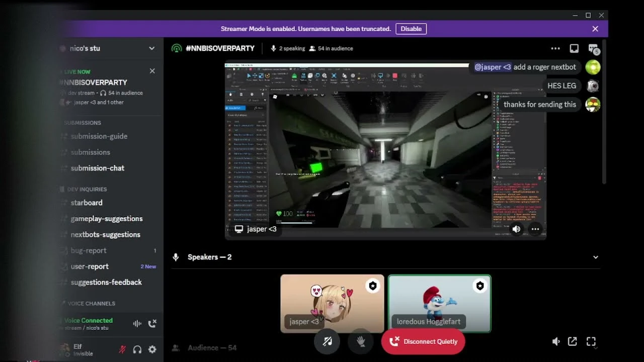Raise your hand in the stage channel

[360, 341]
